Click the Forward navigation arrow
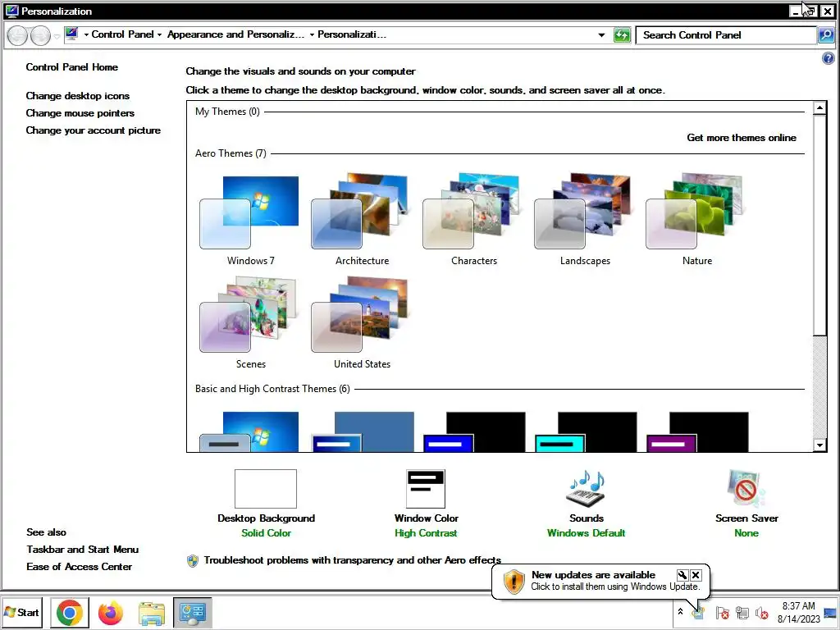 [40, 35]
